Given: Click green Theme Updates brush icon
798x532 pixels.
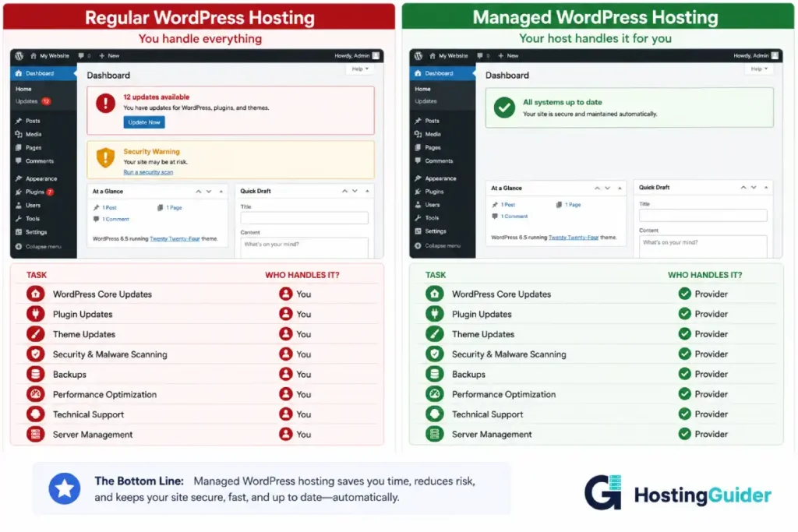Looking at the screenshot, I should [435, 334].
